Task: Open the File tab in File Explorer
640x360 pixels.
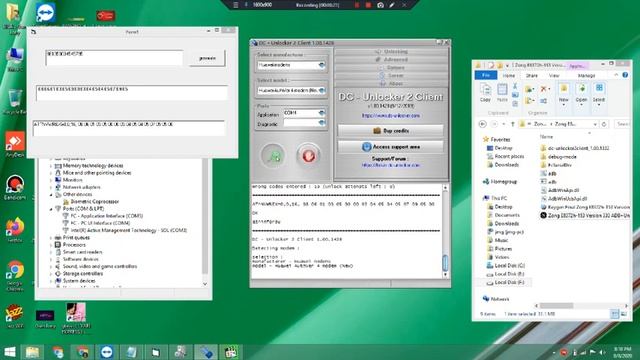Action: point(486,76)
